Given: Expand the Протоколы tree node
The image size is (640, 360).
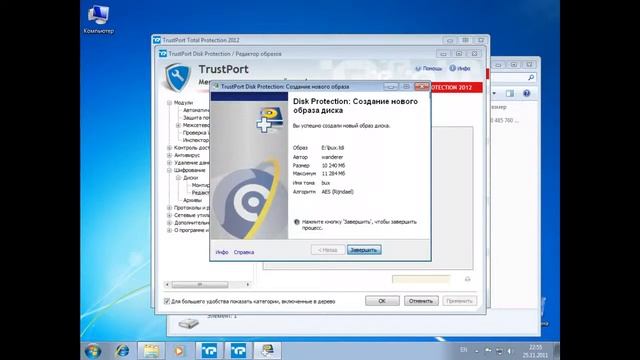Looking at the screenshot, I should pyautogui.click(x=169, y=208).
